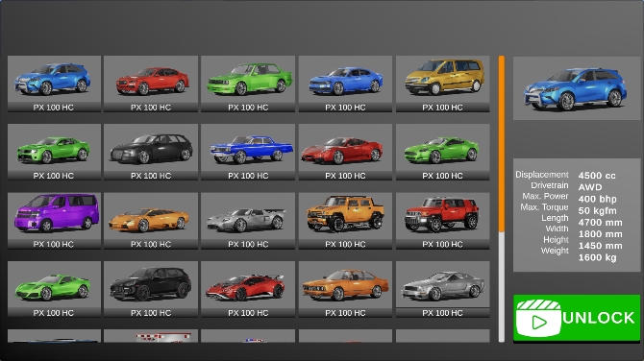Select the orange classic BMW-style coupe
Image resolution: width=644 pixels, height=361 pixels.
click(345, 289)
